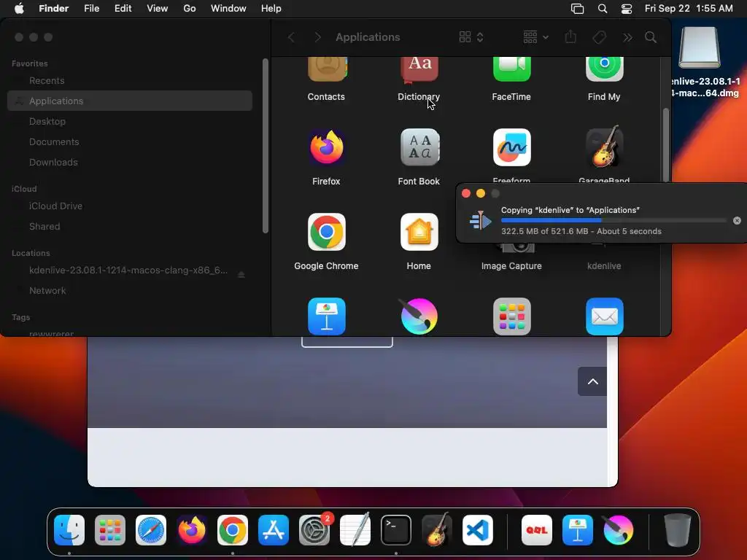Open Network in sidebar

(x=130, y=290)
